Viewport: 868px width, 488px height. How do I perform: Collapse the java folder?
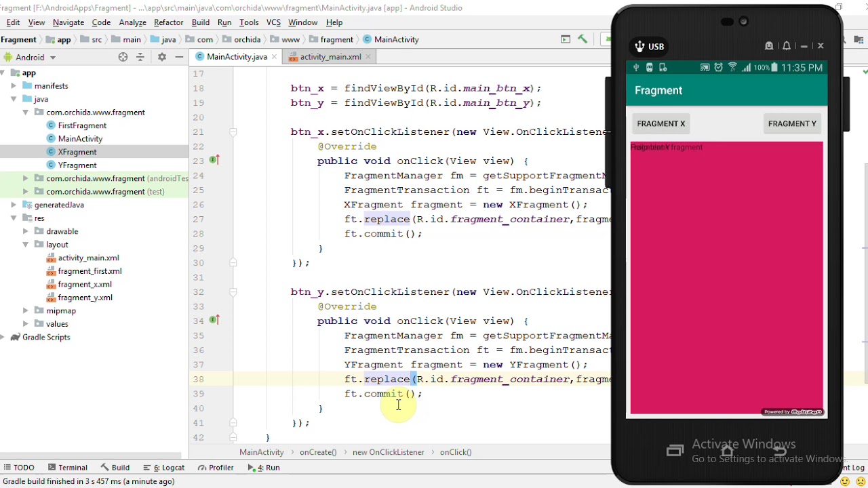(x=14, y=100)
